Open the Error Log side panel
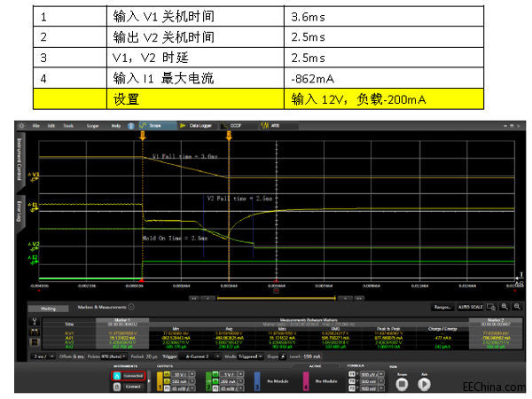Image resolution: width=532 pixels, height=399 pixels. pyautogui.click(x=20, y=212)
